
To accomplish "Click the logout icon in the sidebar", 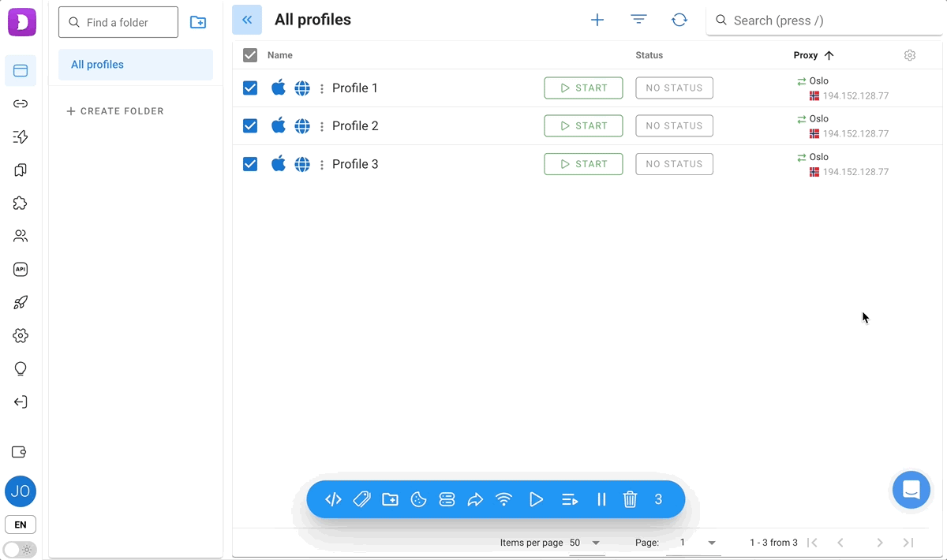I will (21, 401).
